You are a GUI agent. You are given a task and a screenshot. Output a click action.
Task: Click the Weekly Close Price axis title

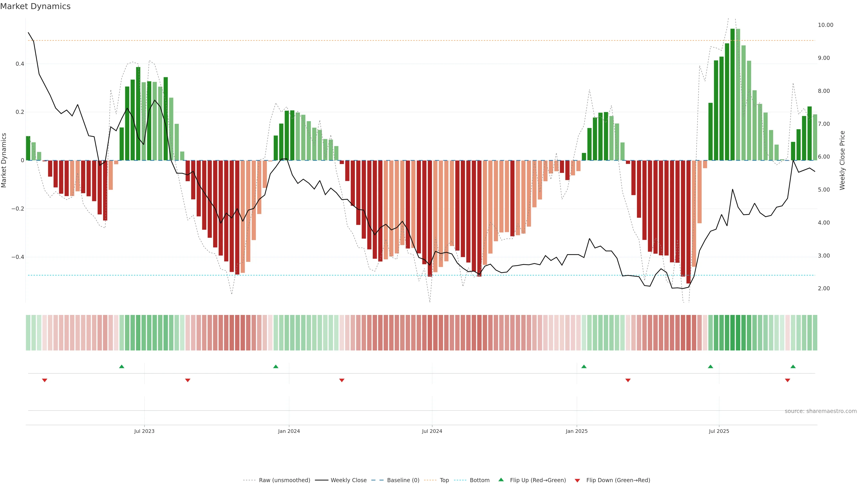pyautogui.click(x=842, y=160)
